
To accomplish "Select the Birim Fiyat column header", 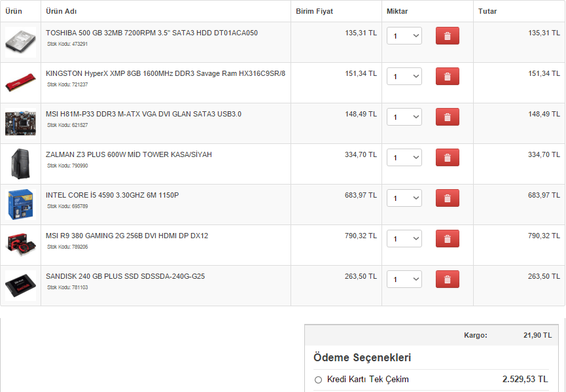I will (x=314, y=11).
